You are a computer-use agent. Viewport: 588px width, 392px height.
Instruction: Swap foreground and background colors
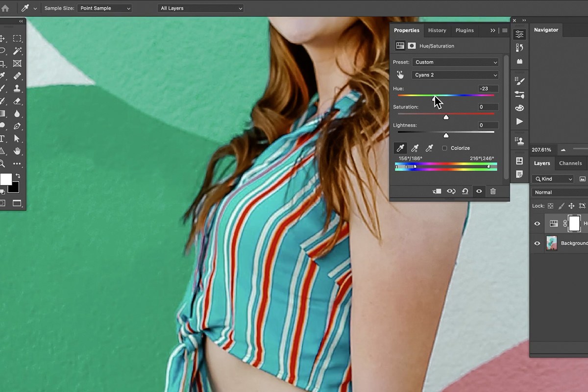[18, 175]
